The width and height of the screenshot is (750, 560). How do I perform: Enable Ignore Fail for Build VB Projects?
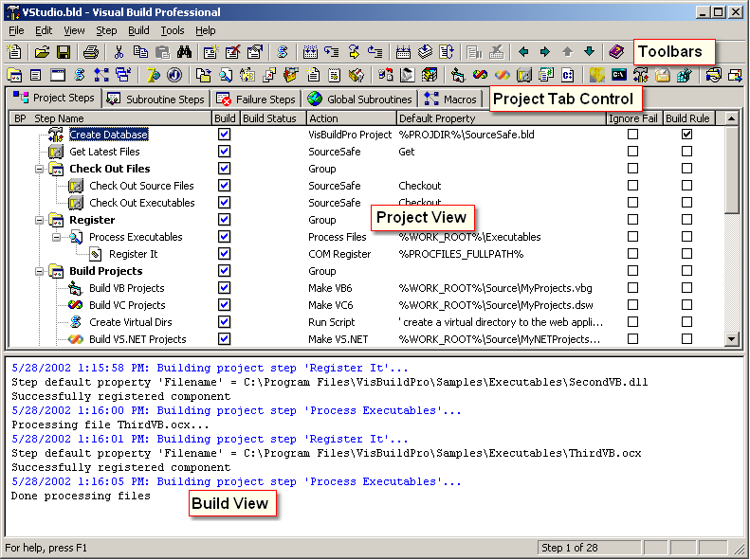click(x=632, y=288)
